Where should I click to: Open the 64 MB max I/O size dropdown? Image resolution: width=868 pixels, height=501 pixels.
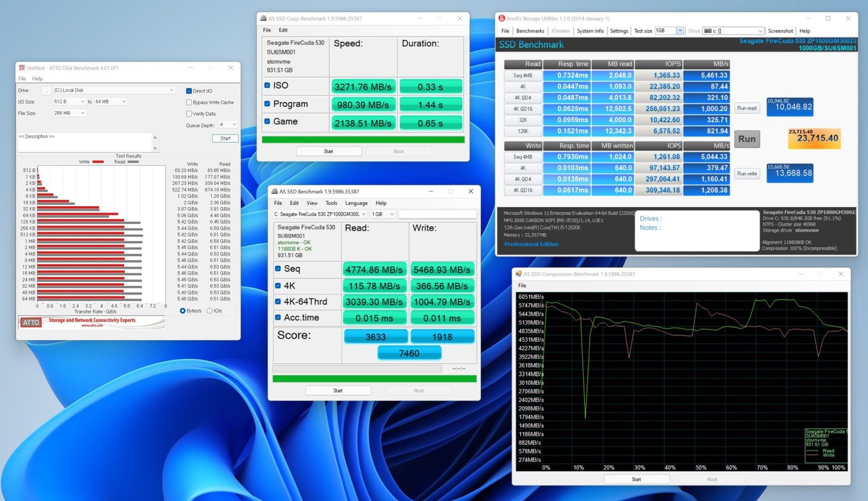(x=111, y=101)
